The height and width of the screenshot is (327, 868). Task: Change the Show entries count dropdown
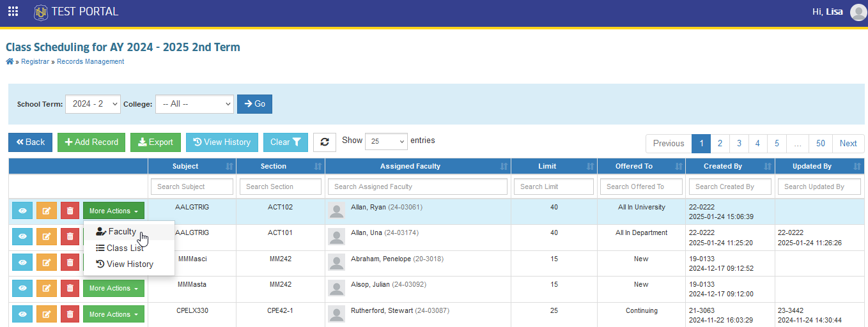386,141
